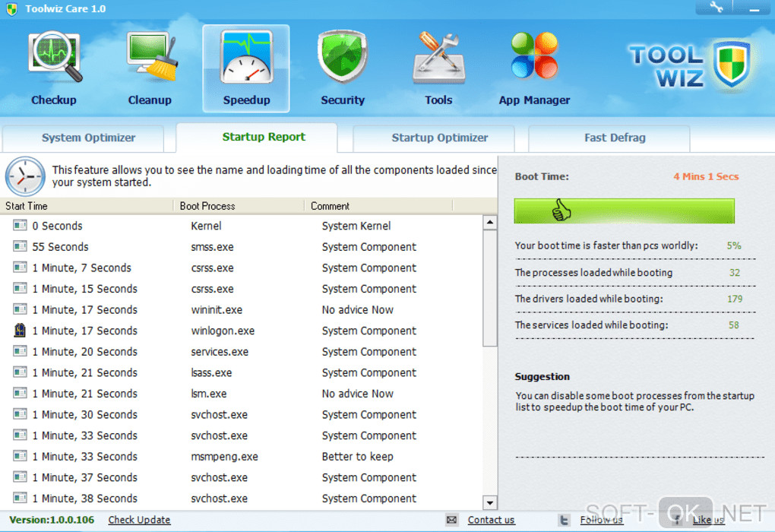Screen dimensions: 775x532
Task: Click the Twitter Follow us icon
Action: point(564,520)
